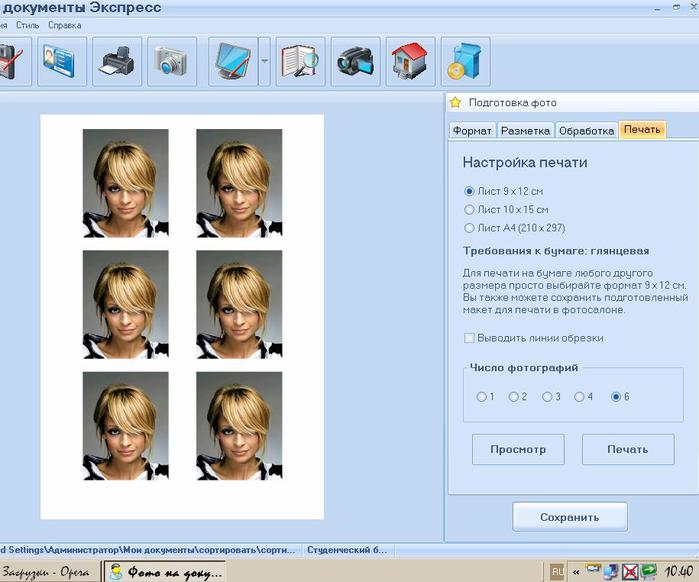Open the Стиль menu
Viewport: 699px width, 582px height.
click(x=28, y=25)
